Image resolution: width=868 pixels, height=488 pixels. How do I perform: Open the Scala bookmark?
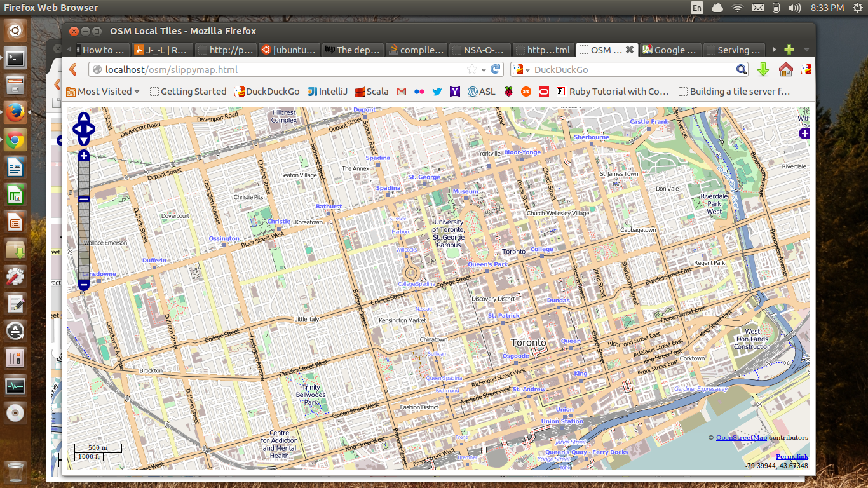tap(372, 91)
